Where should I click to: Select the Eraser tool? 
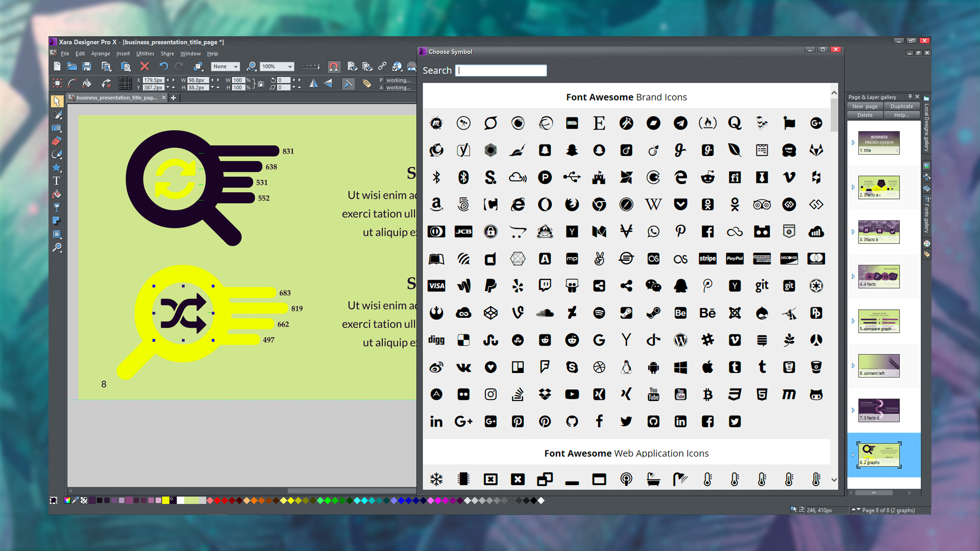57,141
